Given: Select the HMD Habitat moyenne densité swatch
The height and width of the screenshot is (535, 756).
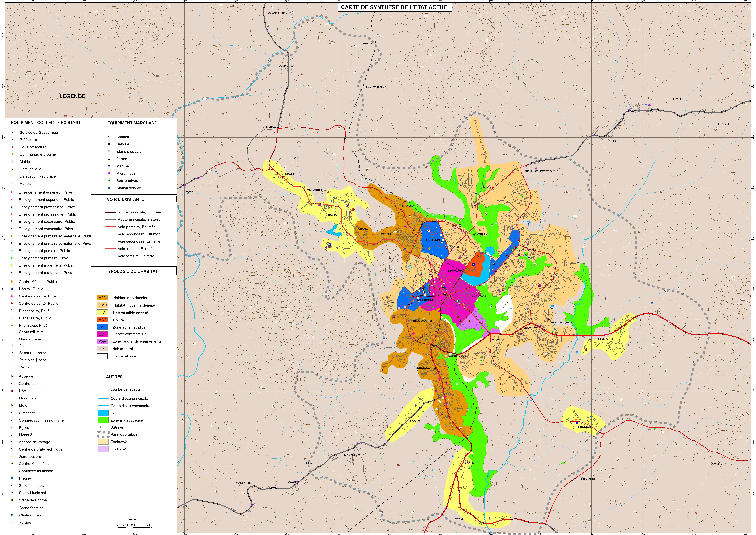Looking at the screenshot, I should (x=102, y=305).
